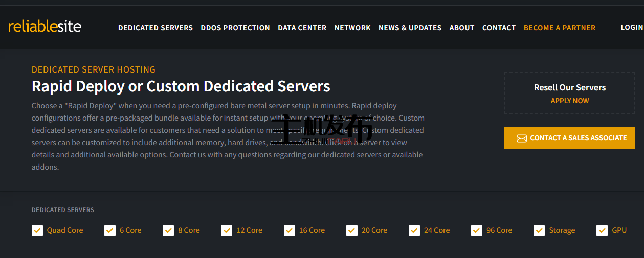Click Apply Now under Resell Our Servers
This screenshot has height=258, width=644.
(569, 101)
